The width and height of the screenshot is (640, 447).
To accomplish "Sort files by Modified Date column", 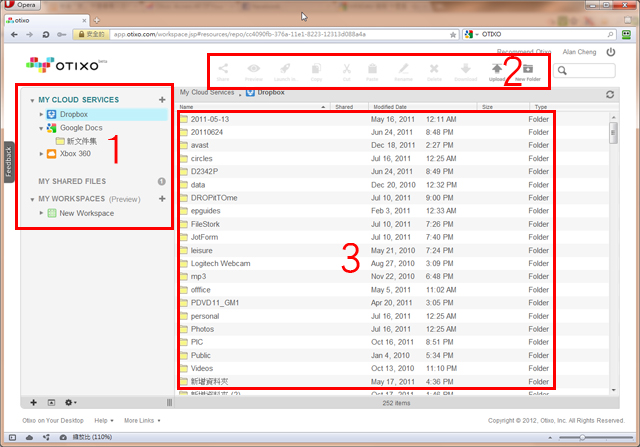I will [390, 106].
